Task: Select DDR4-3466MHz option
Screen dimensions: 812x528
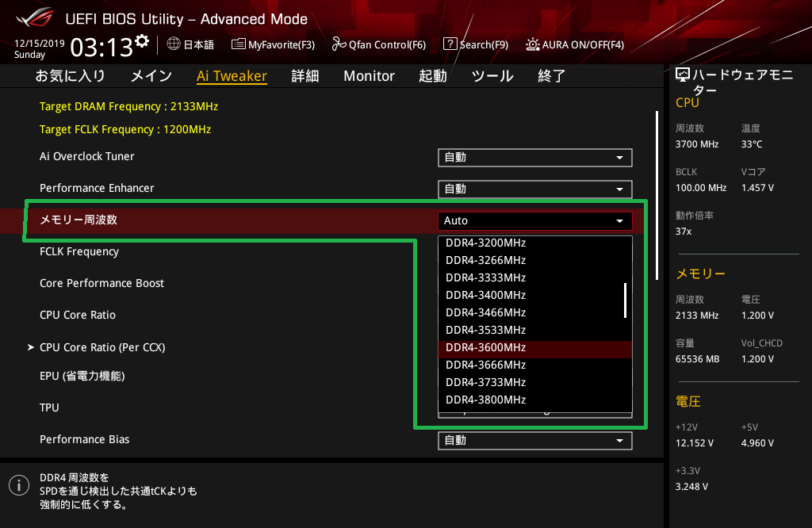Action: [535, 312]
